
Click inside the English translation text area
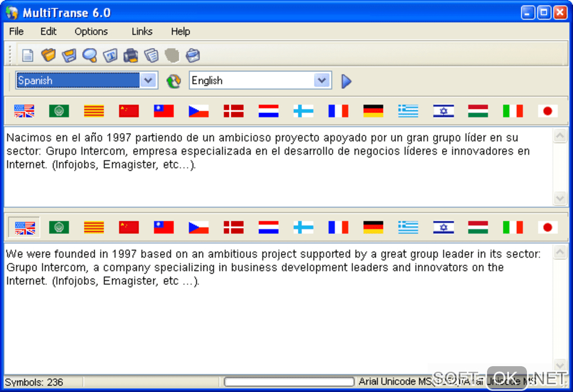point(279,309)
